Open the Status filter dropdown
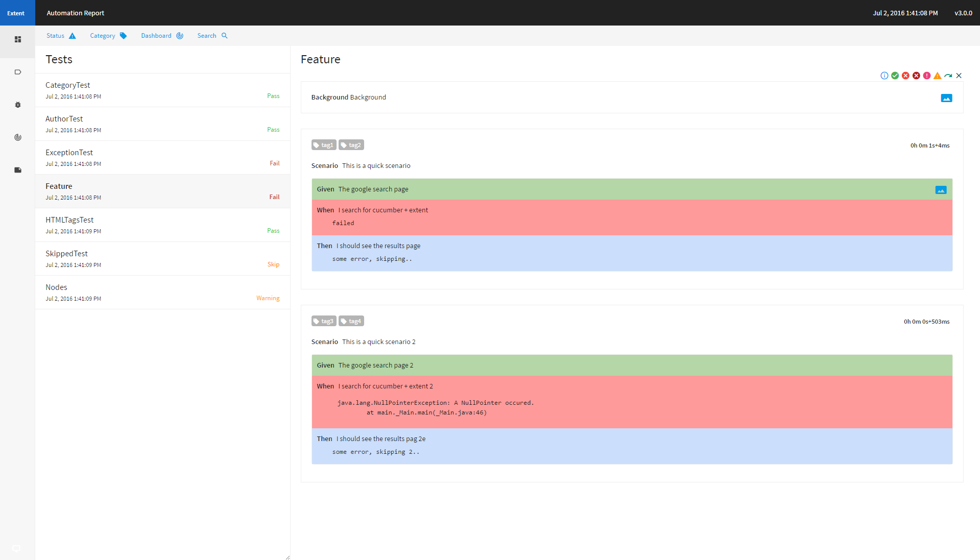 pyautogui.click(x=61, y=36)
